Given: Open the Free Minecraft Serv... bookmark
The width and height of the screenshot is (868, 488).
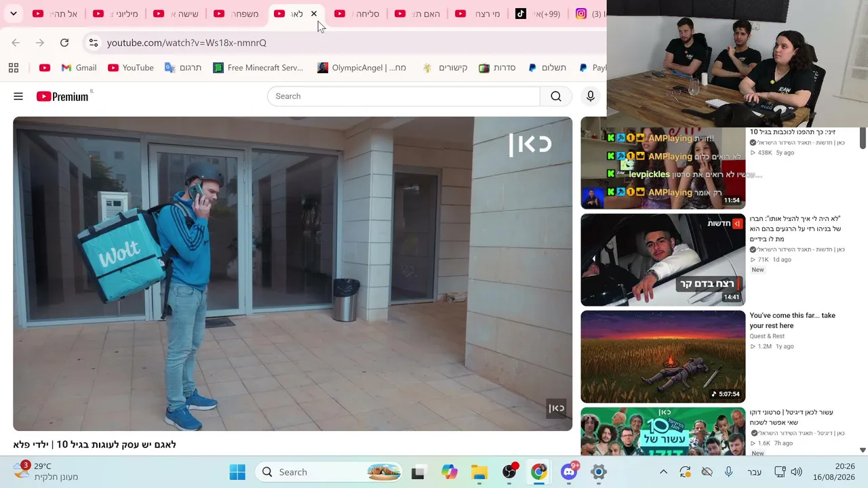Looking at the screenshot, I should pyautogui.click(x=258, y=68).
